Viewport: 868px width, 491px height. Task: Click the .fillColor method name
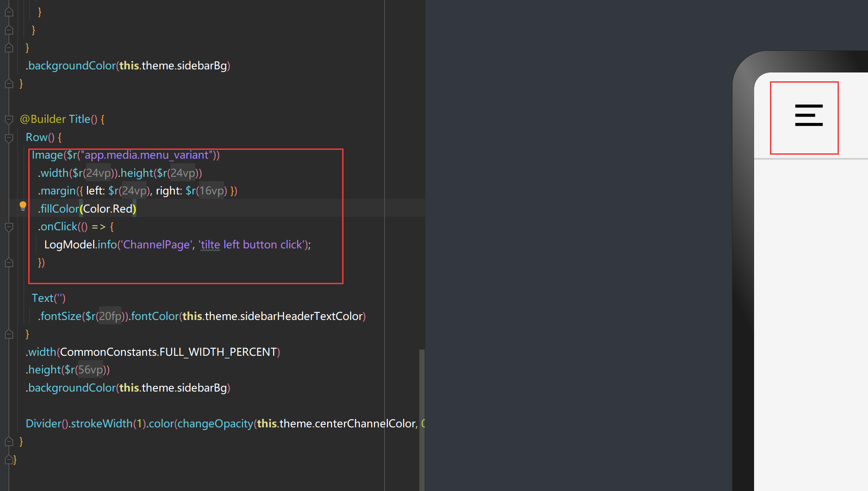tap(59, 209)
